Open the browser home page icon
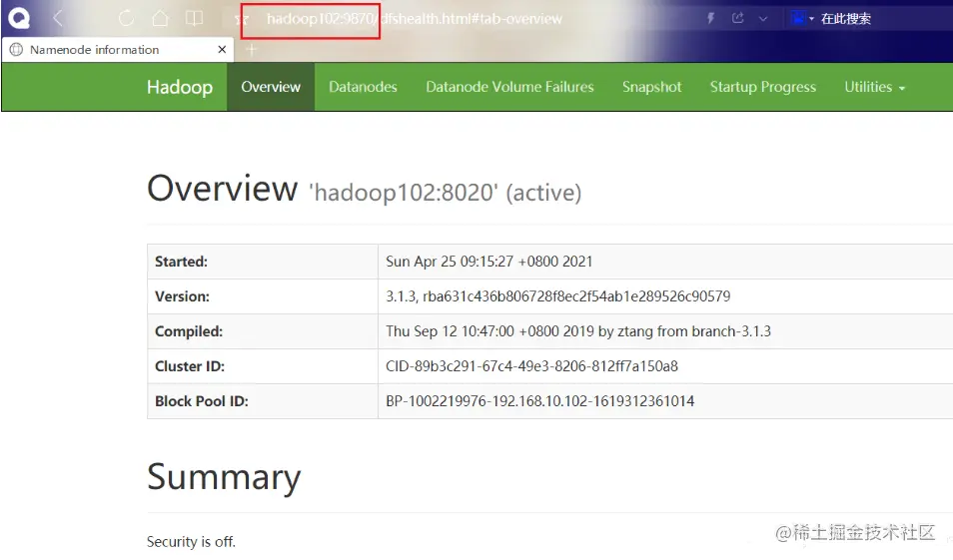Screen dimensions: 953x560 (160, 18)
